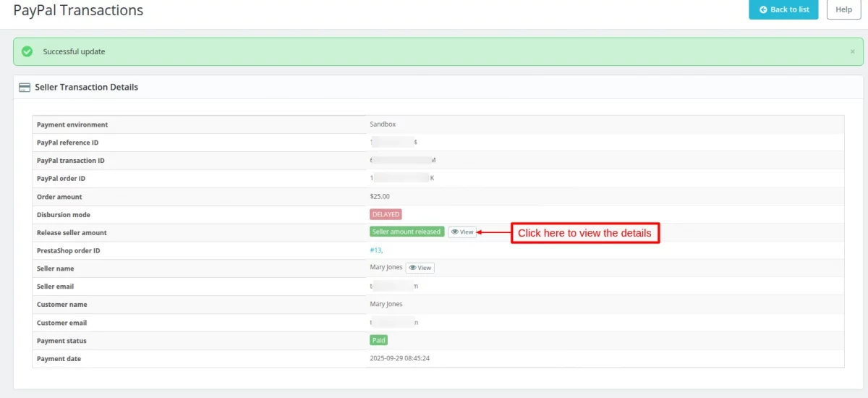The height and width of the screenshot is (398, 868).
Task: Click the Order amount label
Action: pyautogui.click(x=59, y=196)
